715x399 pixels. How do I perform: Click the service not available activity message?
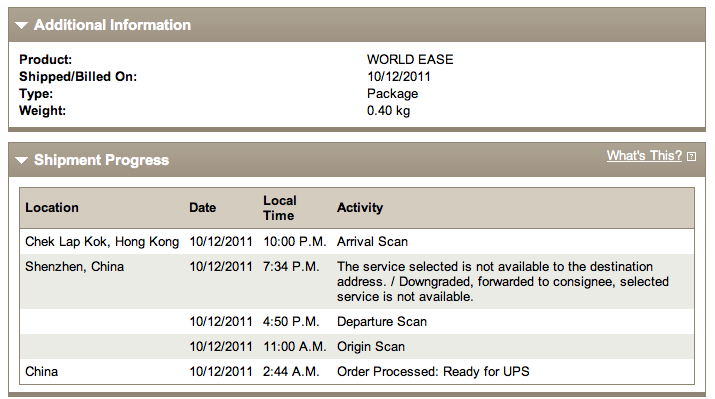[x=503, y=281]
